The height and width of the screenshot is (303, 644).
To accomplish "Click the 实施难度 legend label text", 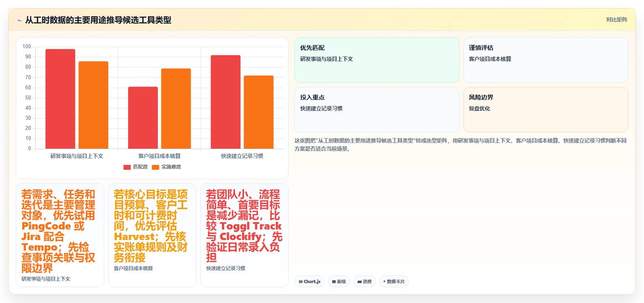I will click(171, 167).
